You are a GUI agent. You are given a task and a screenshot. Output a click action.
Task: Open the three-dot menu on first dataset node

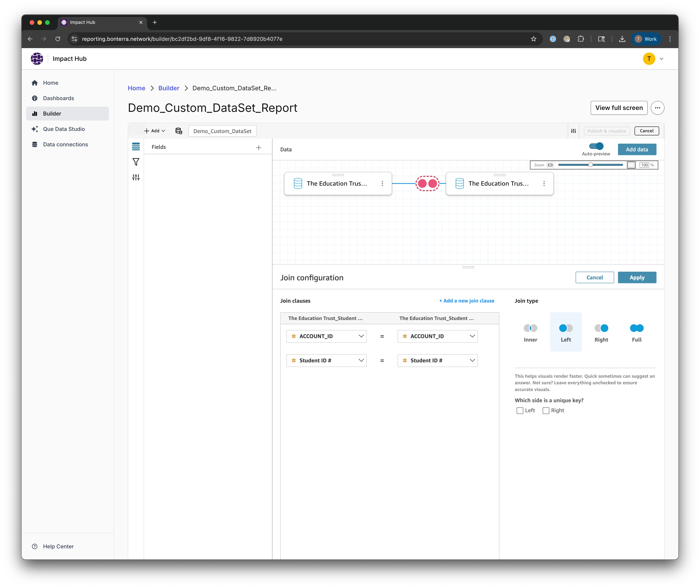[x=382, y=183]
